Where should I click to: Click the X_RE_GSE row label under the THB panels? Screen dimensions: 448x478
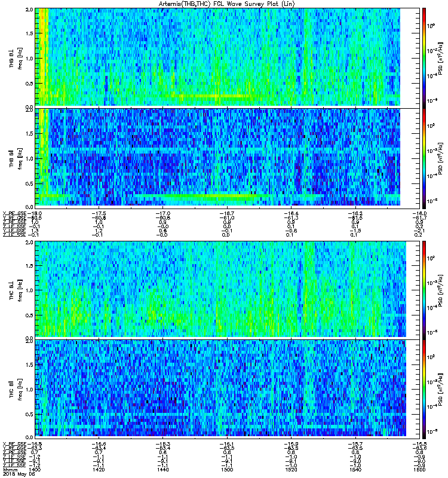tap(14, 213)
